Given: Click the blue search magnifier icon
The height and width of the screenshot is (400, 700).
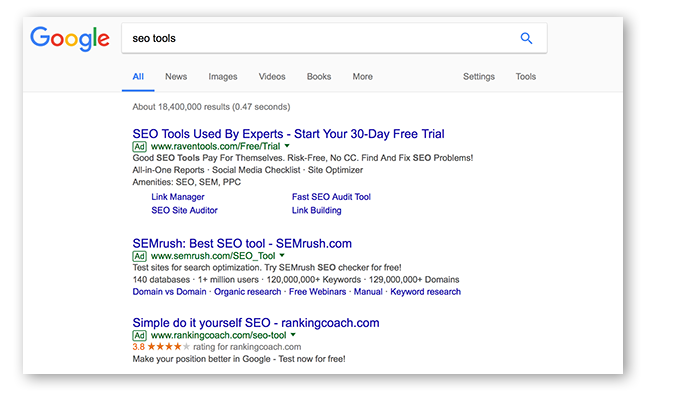Looking at the screenshot, I should coord(526,38).
